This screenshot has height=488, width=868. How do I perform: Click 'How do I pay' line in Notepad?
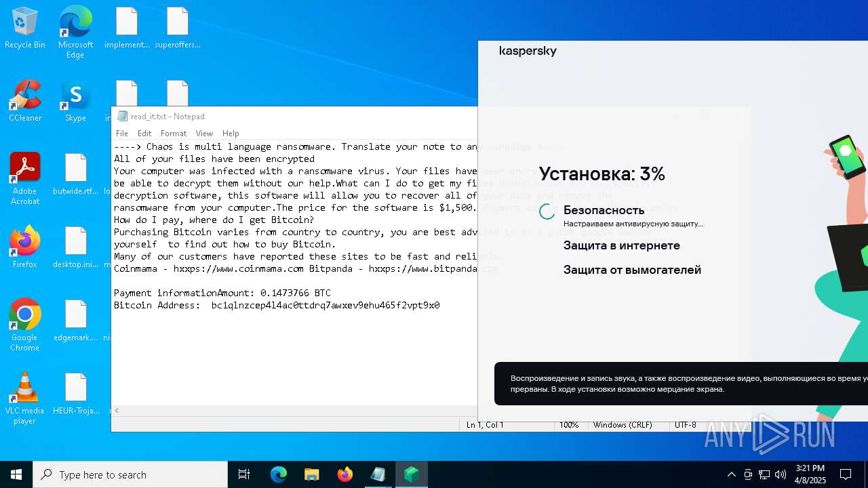214,220
